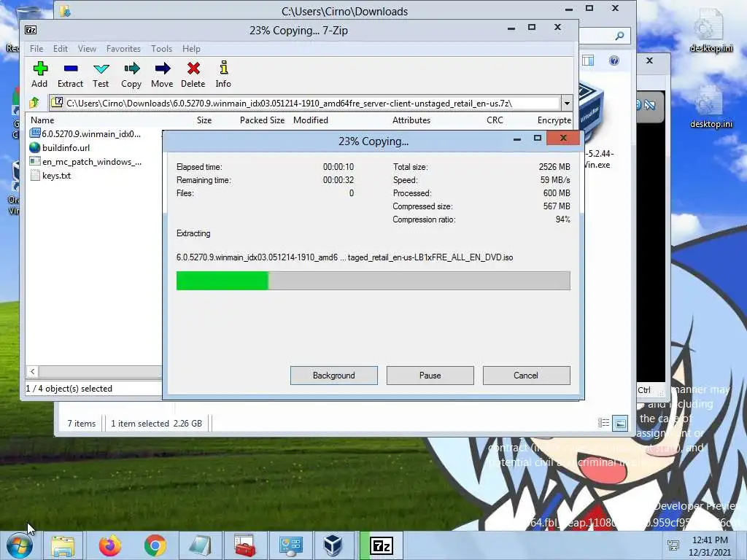Open the Help menu
The image size is (747, 560).
click(191, 49)
